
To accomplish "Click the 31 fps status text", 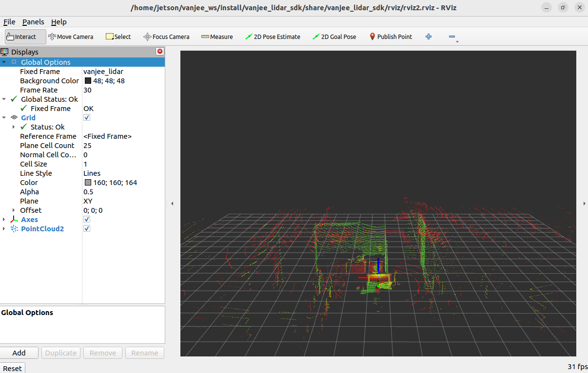I will point(577,367).
